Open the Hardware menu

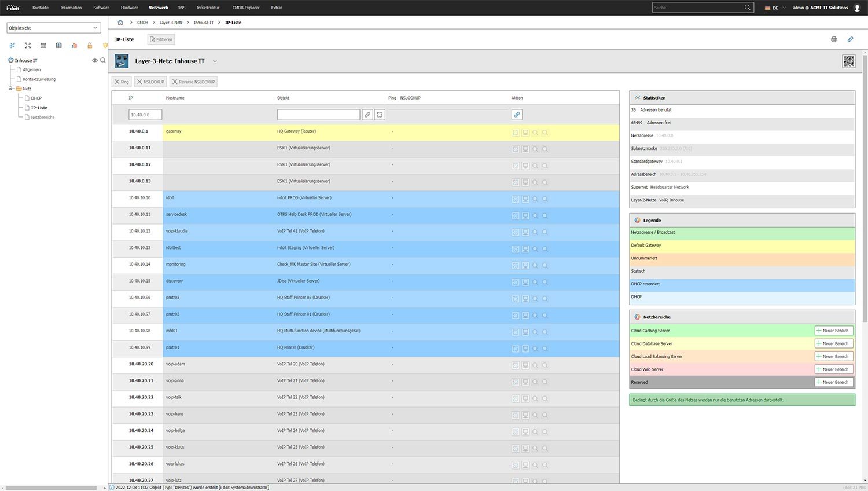(x=130, y=8)
